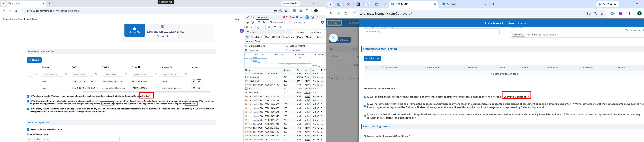Filter network requests by CSS type
Image resolution: width=644 pixels, height=142 pixels.
(274, 37)
